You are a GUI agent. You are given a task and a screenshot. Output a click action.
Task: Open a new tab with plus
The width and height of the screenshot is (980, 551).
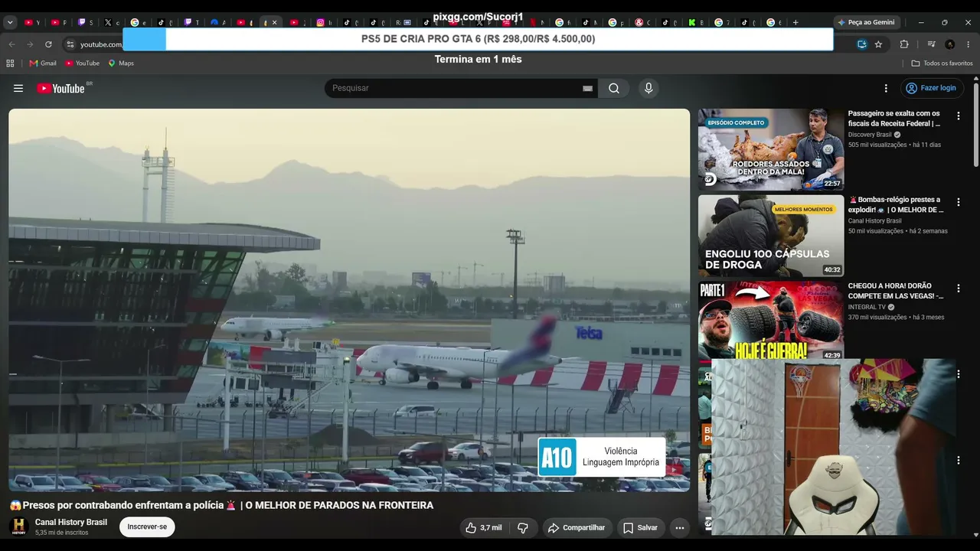tap(795, 22)
